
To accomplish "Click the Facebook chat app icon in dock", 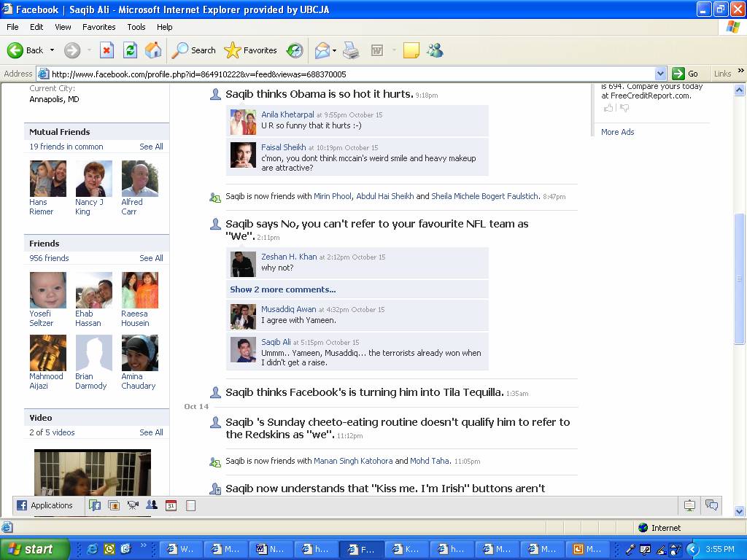I will click(95, 506).
